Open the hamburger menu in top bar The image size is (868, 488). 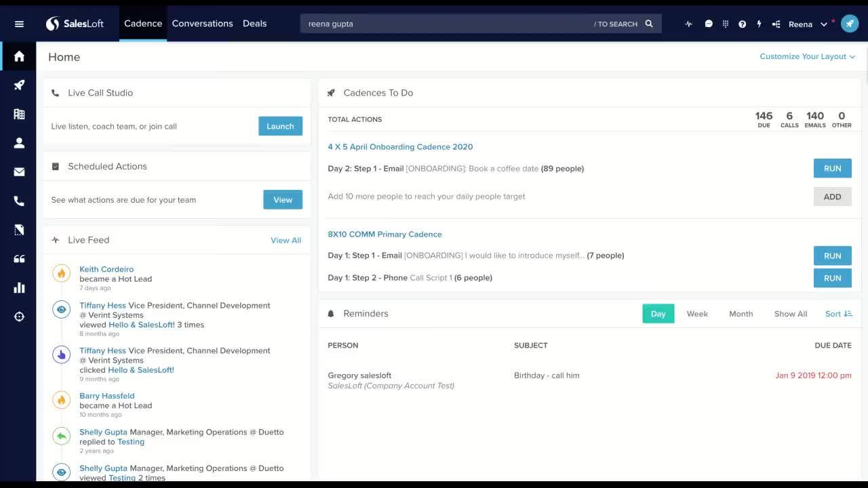tap(19, 24)
